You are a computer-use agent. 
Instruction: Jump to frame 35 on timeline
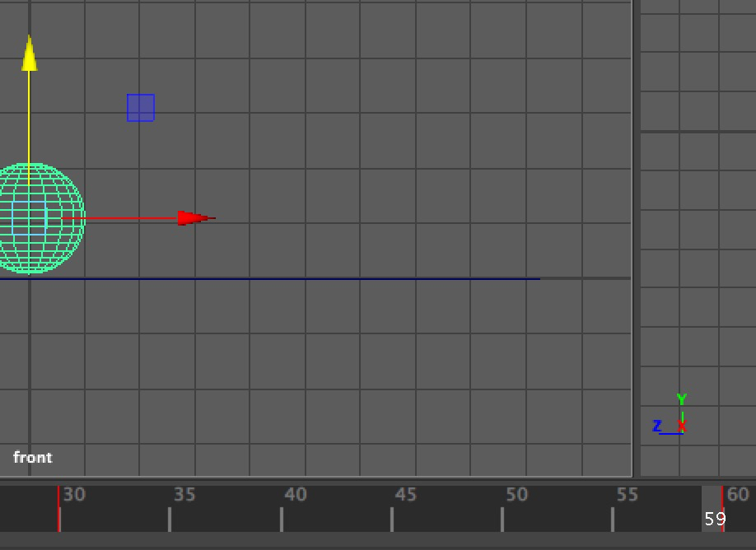click(184, 494)
